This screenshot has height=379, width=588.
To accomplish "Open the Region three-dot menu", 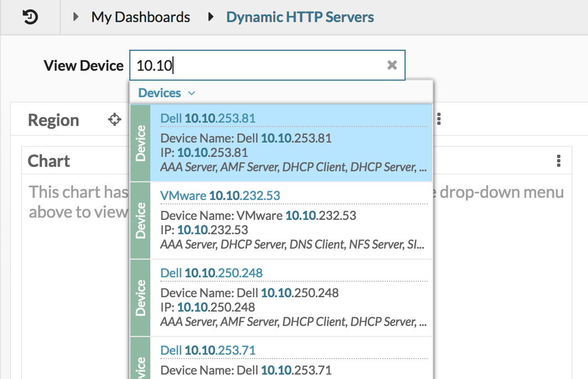I will 439,119.
